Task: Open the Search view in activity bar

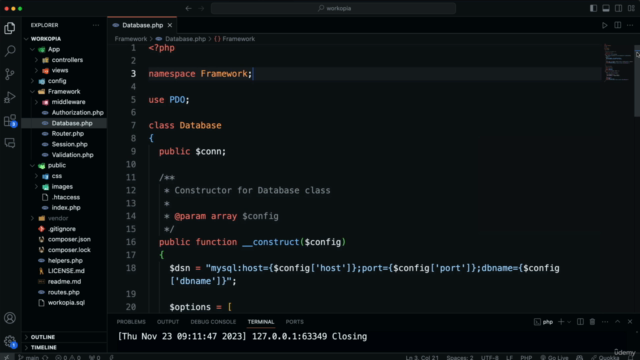Action: [10, 51]
